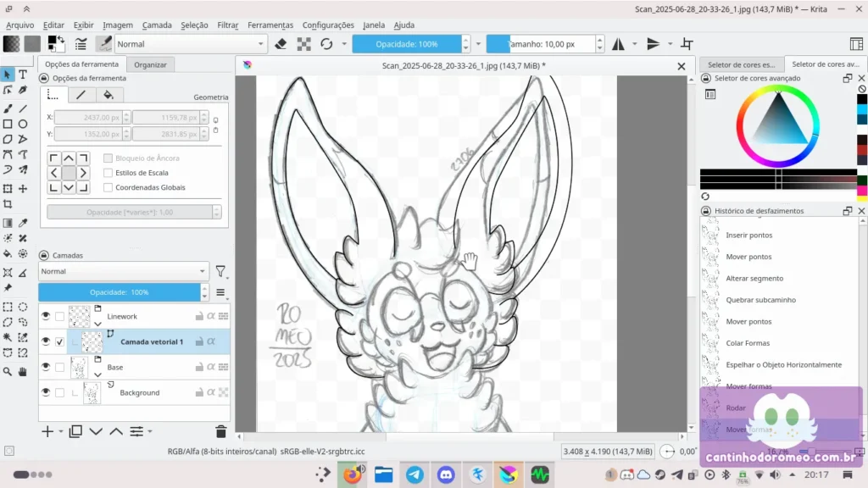Select the Contiguous Selection magic wand tool
This screenshot has width=868, height=488.
coord(8,337)
